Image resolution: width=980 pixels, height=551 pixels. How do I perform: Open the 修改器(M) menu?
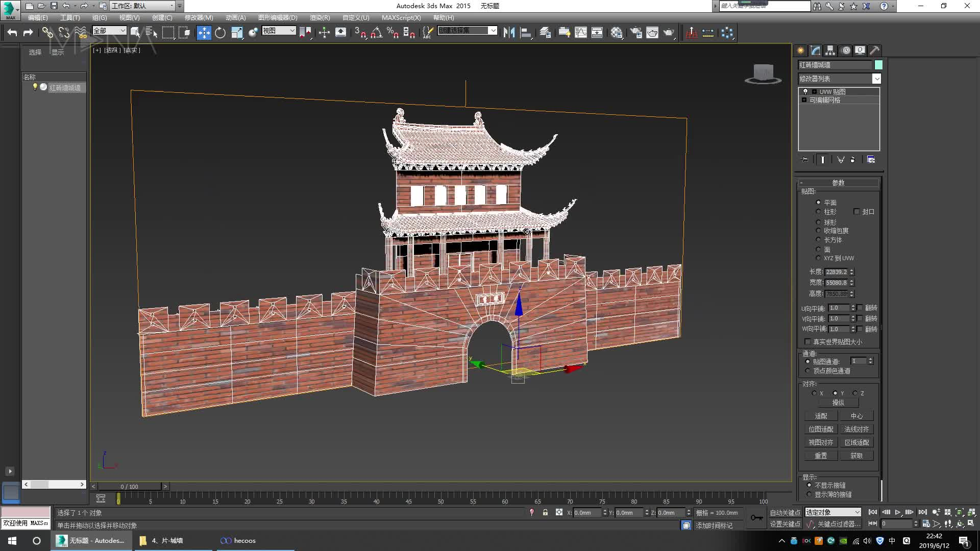199,17
